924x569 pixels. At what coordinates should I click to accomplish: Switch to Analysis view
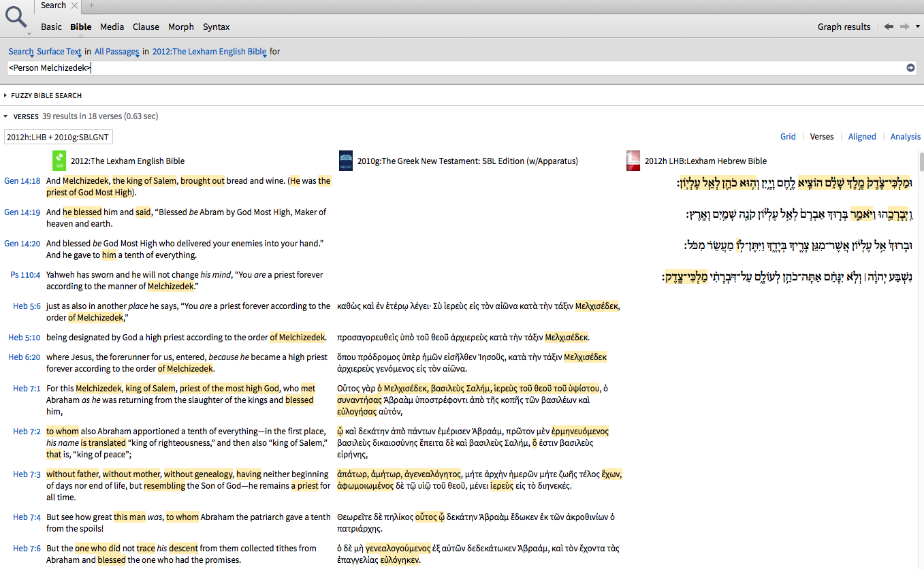point(906,136)
